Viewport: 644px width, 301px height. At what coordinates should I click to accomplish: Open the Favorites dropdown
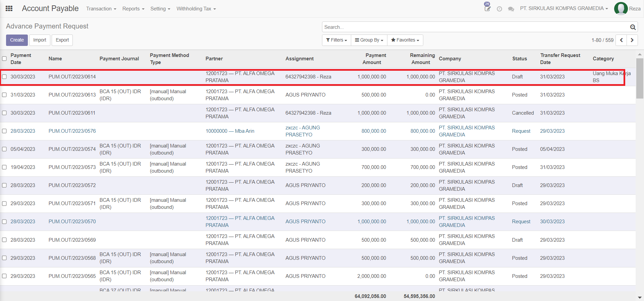tap(405, 40)
